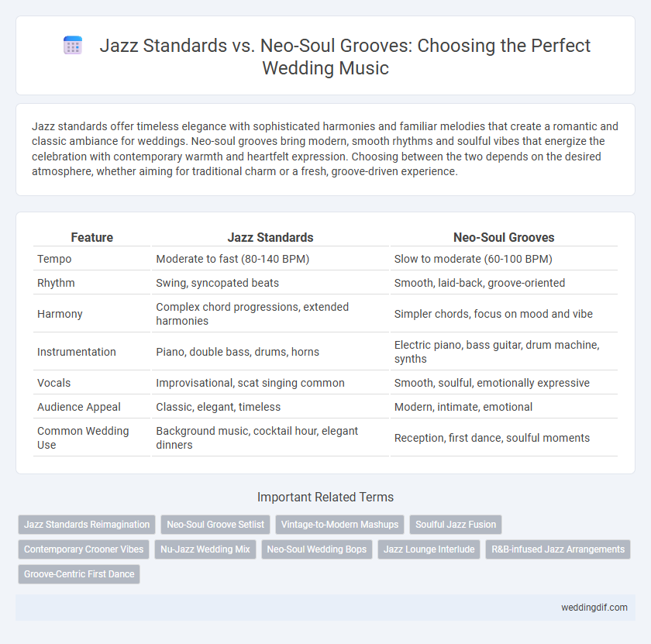Select the Neo-Soul Grooves column header
This screenshot has width=651, height=644.
tap(504, 237)
